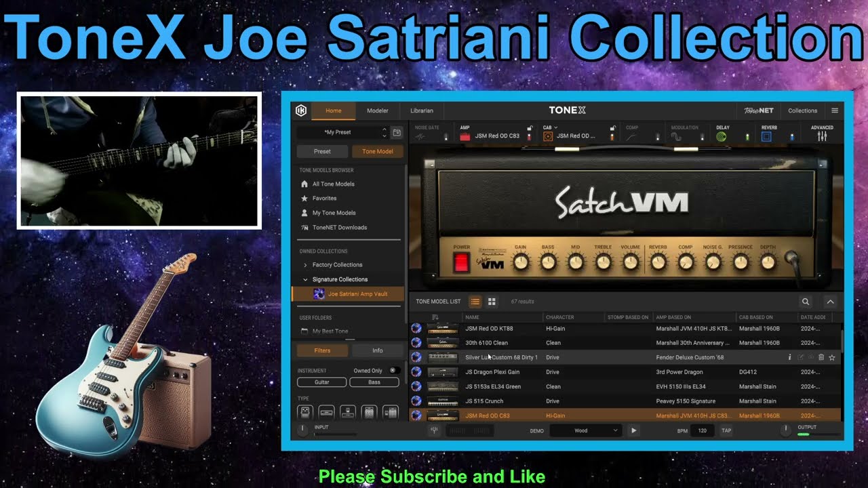Filter by stomp plus amp type icon
The height and width of the screenshot is (488, 868).
(348, 412)
